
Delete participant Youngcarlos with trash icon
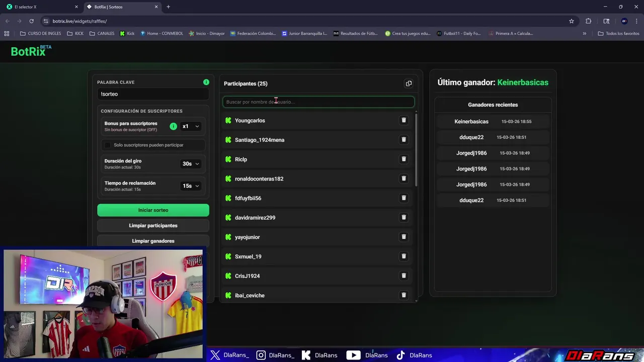point(404,120)
